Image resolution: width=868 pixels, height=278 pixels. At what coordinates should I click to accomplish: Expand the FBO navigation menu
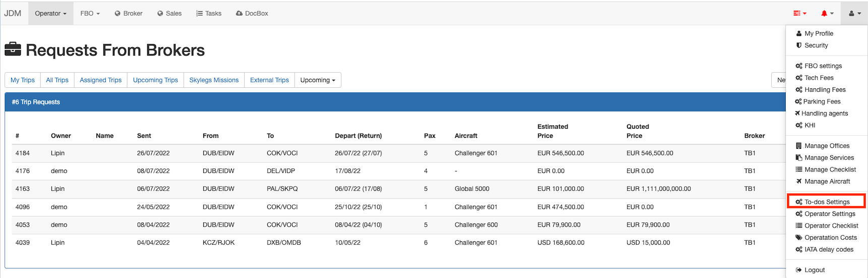click(x=90, y=14)
